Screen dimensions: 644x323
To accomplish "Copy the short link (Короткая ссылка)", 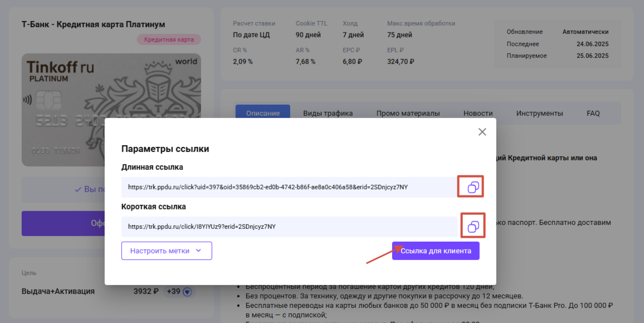I will tap(473, 227).
